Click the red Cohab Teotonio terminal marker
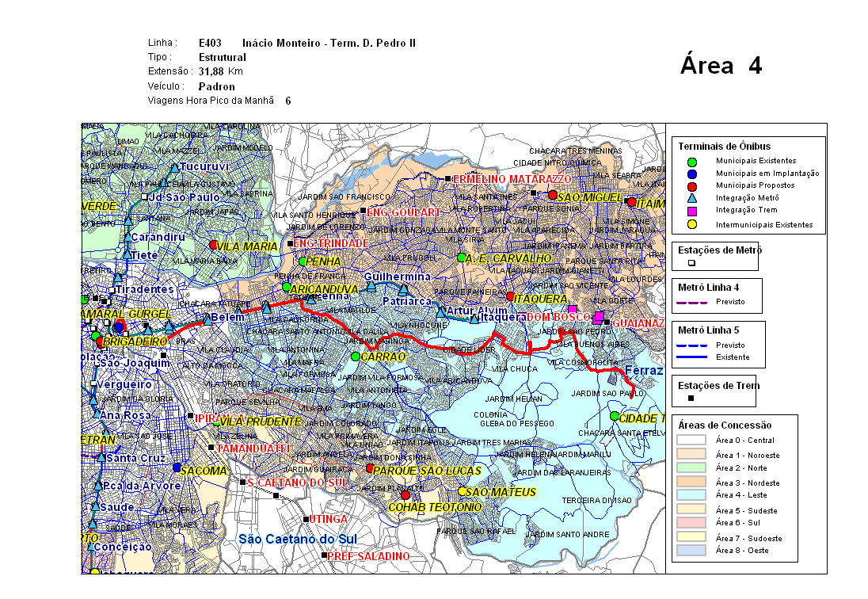 [405, 494]
